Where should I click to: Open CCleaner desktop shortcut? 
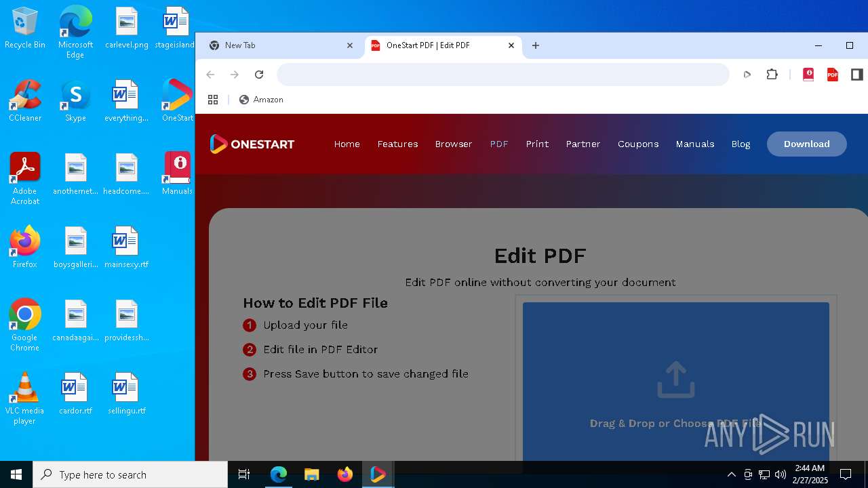(25, 102)
